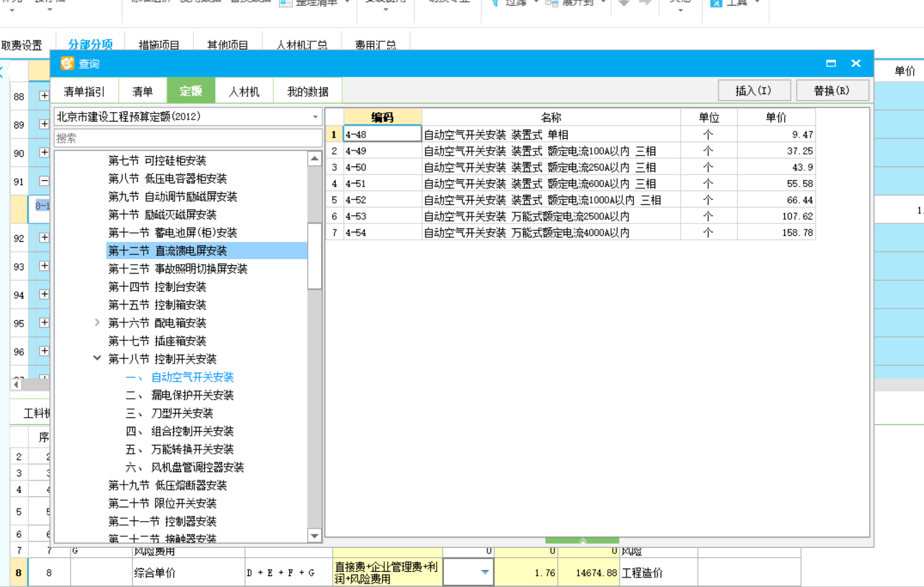Open the dropdown in the 综合单价 row
This screenshot has height=587, width=924.
[485, 572]
